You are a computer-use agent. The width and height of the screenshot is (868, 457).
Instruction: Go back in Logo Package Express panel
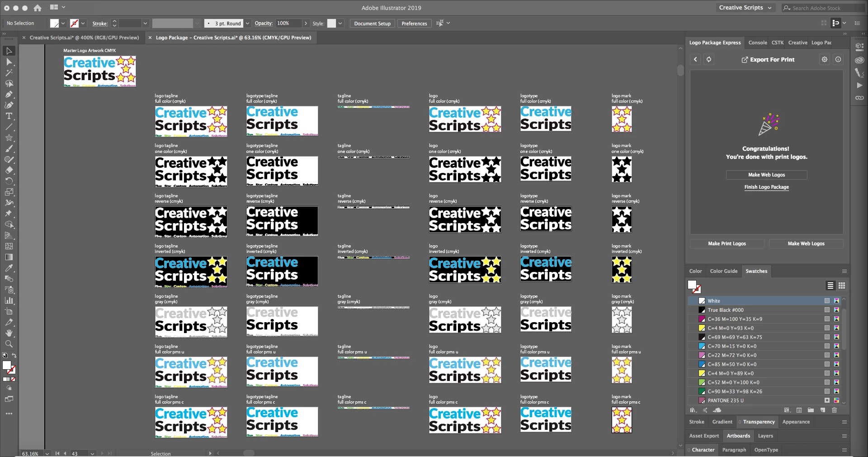click(x=695, y=59)
